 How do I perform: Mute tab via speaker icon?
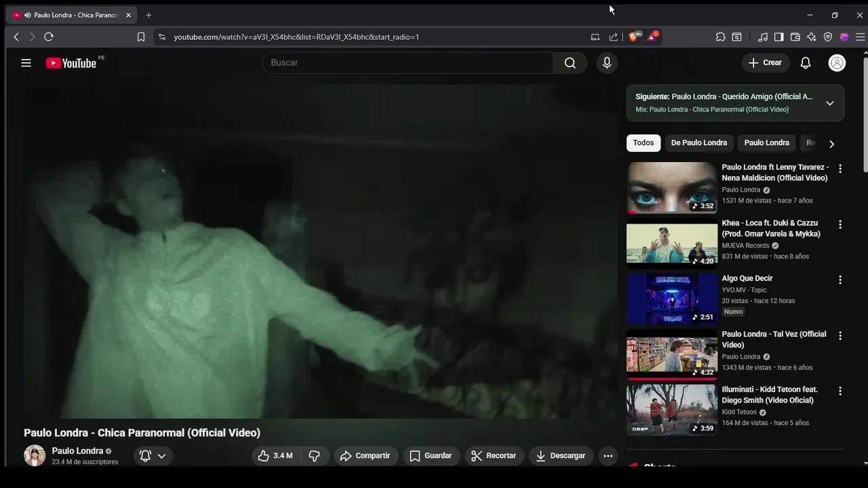pyautogui.click(x=28, y=15)
